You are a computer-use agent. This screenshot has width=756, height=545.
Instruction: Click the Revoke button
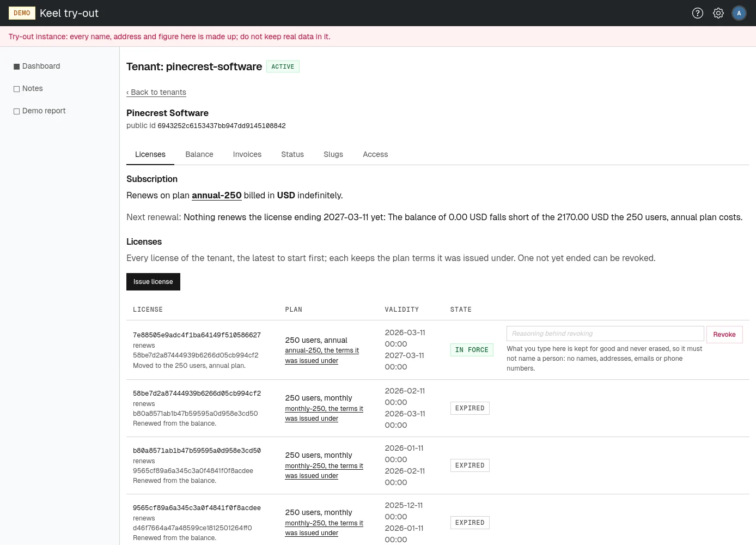[724, 335]
